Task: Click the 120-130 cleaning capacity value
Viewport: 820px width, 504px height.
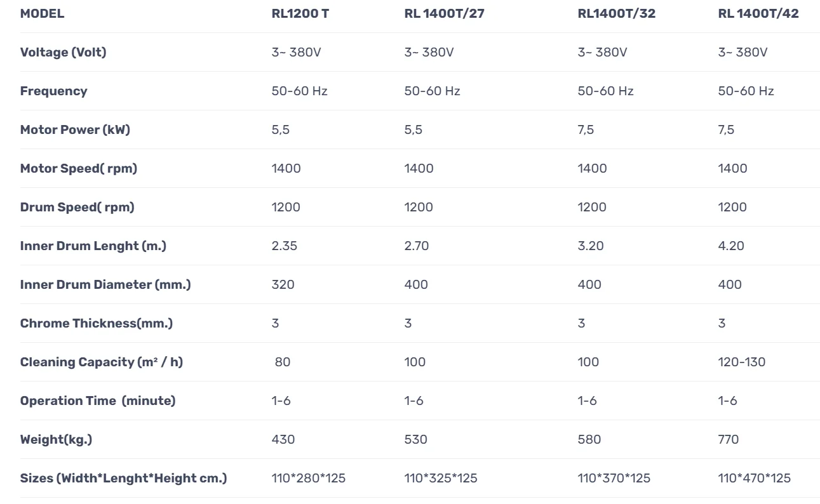Action: 741,362
